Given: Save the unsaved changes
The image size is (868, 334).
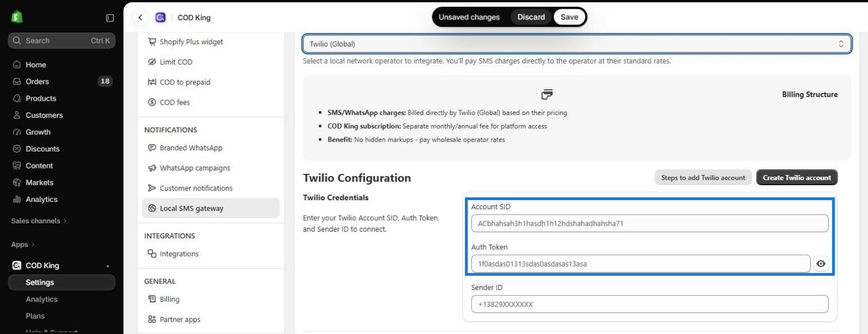Looking at the screenshot, I should pos(569,17).
